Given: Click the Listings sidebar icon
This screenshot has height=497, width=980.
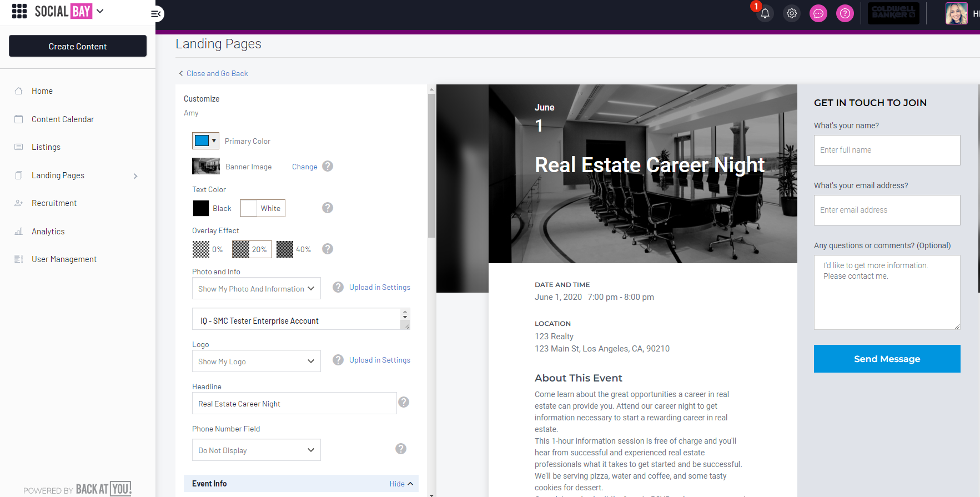Looking at the screenshot, I should [19, 147].
